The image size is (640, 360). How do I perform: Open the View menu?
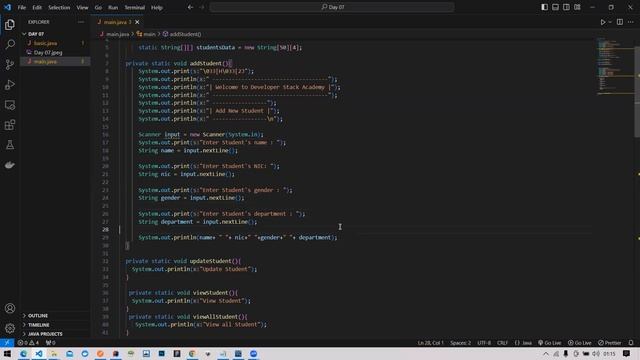tap(82, 7)
